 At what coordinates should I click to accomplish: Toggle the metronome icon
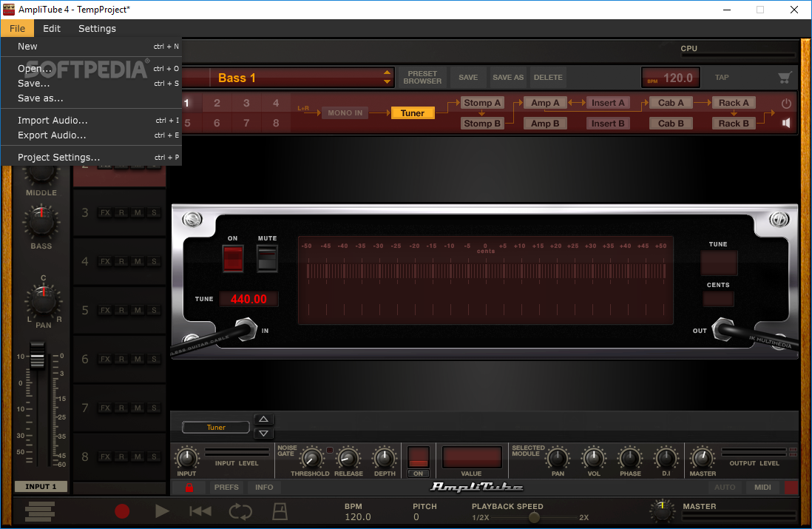coord(280,511)
